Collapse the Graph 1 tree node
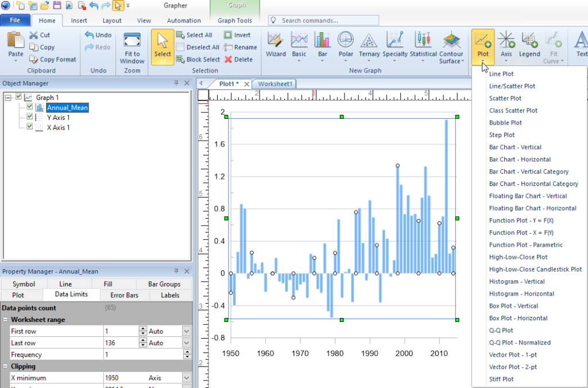The width and height of the screenshot is (588, 388). (x=8, y=98)
